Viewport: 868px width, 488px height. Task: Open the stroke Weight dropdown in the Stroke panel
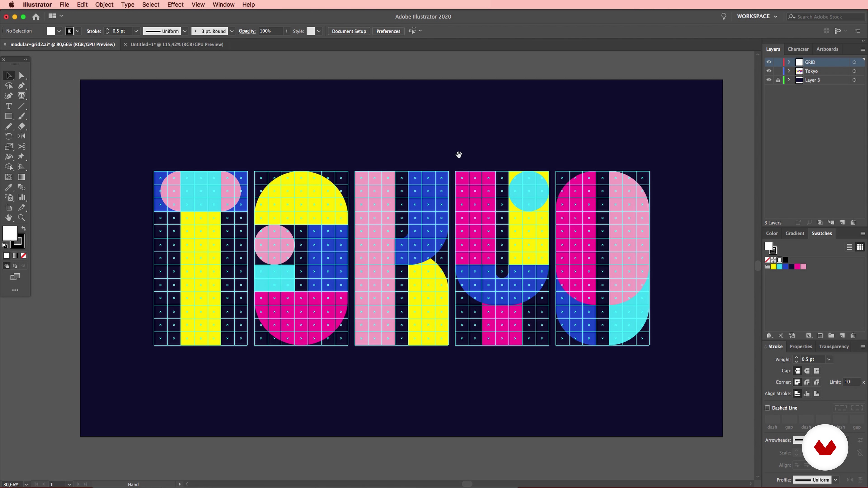click(829, 360)
